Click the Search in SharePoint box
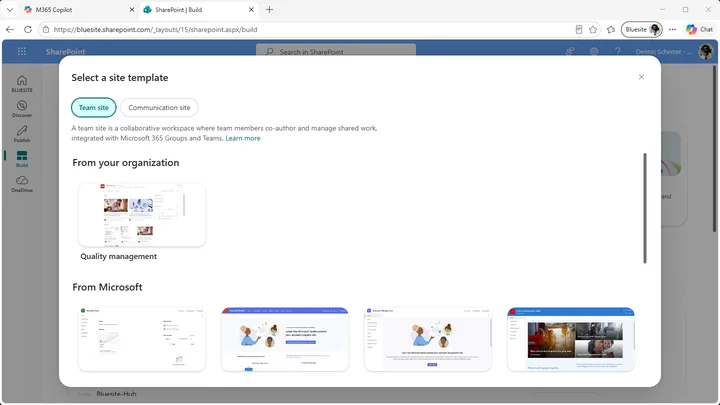Viewport: 720px width, 405px height. (336, 51)
